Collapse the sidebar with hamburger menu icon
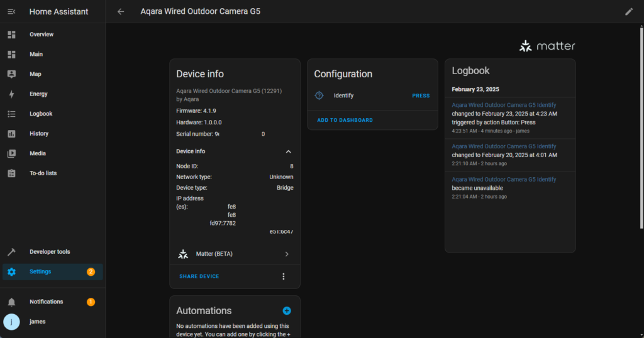The height and width of the screenshot is (338, 644). [11, 11]
